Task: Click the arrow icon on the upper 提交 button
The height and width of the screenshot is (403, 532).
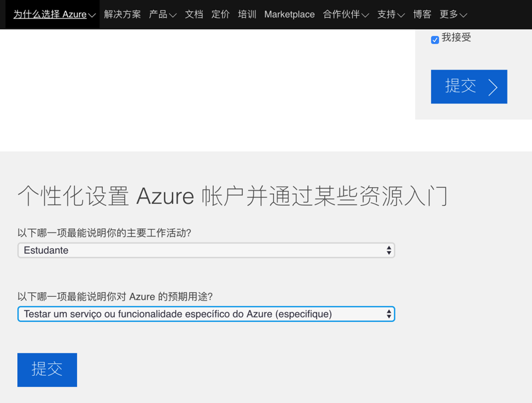Action: (493, 87)
